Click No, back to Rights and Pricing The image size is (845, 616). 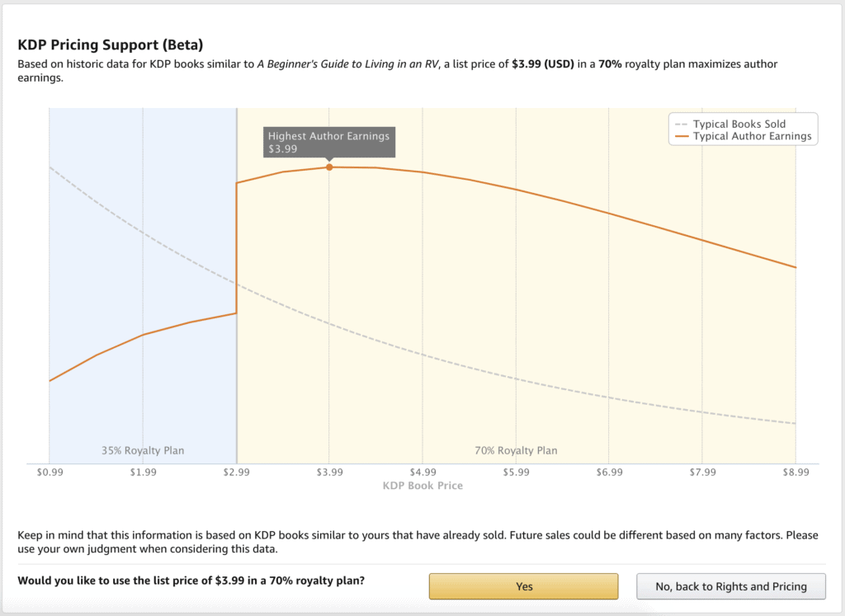click(x=730, y=586)
